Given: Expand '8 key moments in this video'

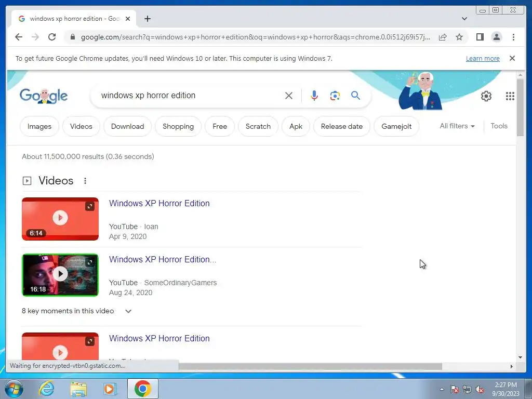Looking at the screenshot, I should tap(77, 311).
